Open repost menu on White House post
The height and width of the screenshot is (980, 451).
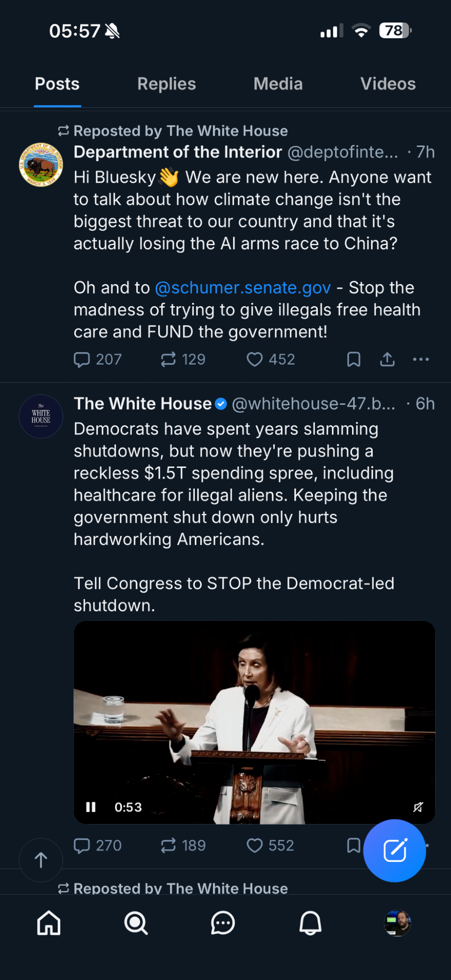(168, 845)
